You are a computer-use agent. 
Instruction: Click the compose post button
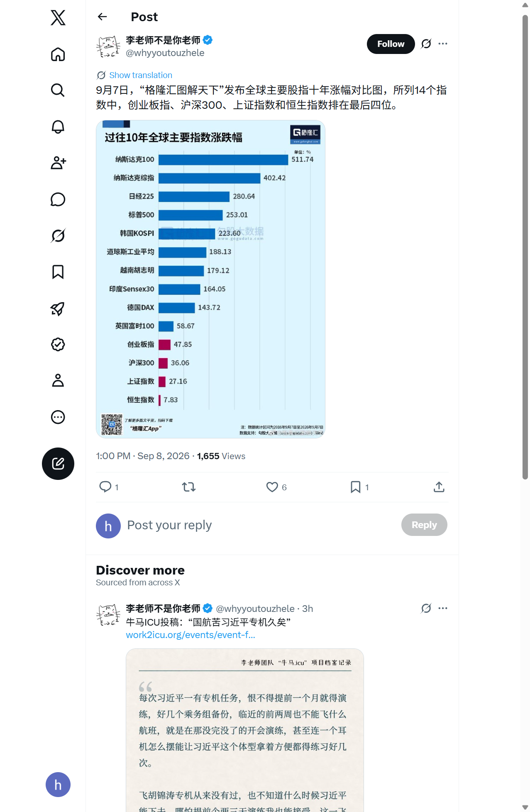tap(58, 464)
